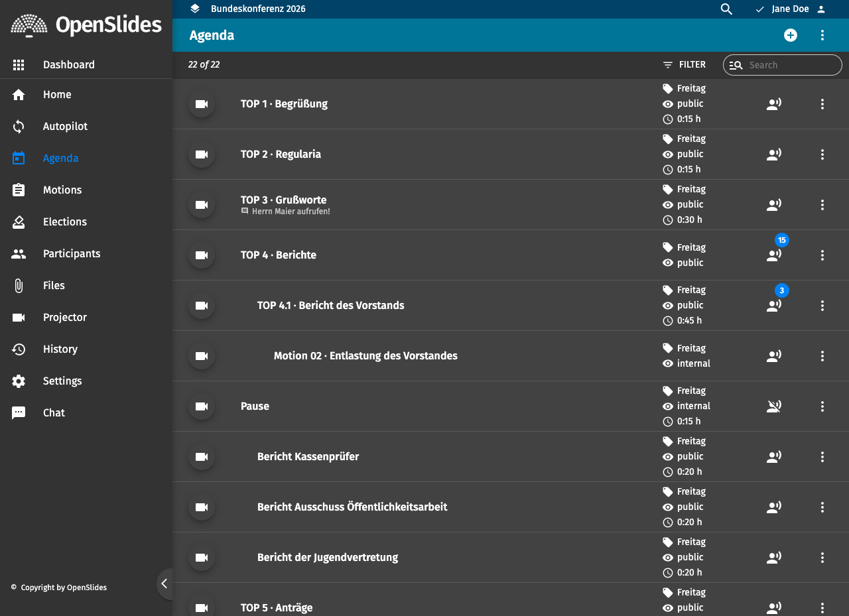Viewport: 849px width, 616px height.
Task: Project Motion 02 · Entlastung des Vorstandes
Action: tap(202, 356)
